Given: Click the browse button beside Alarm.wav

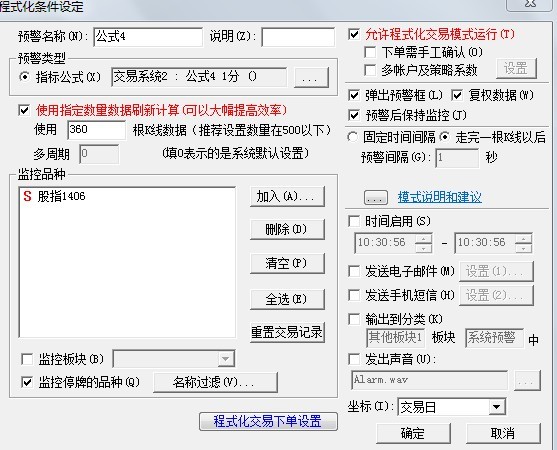Looking at the screenshot, I should click(x=527, y=380).
